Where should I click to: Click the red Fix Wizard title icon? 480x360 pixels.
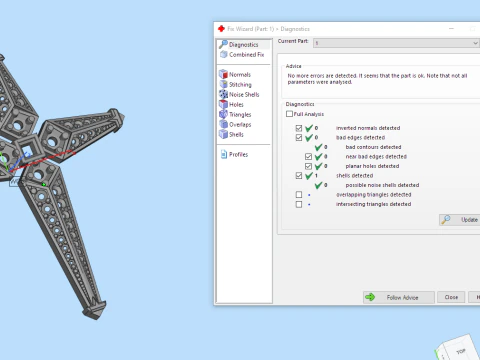click(x=221, y=29)
